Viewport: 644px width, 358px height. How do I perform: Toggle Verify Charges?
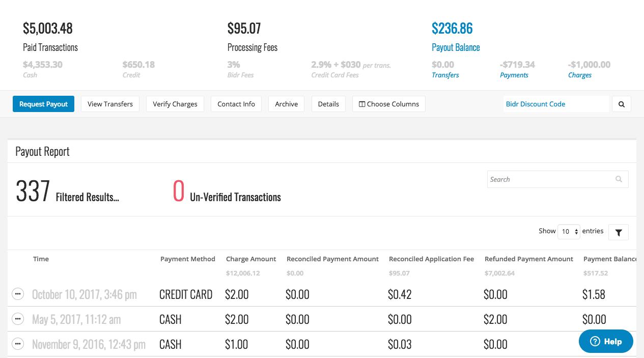(175, 104)
